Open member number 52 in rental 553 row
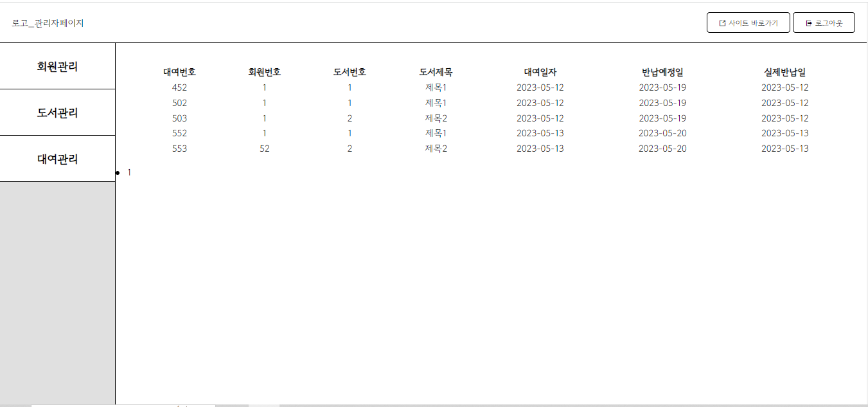Viewport: 868px width, 407px height. click(x=264, y=149)
